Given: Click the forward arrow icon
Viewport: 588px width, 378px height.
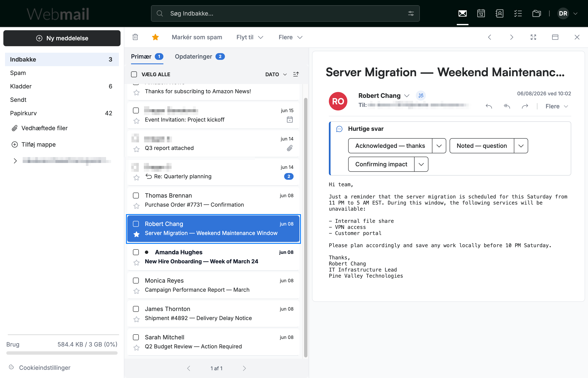Looking at the screenshot, I should (525, 106).
